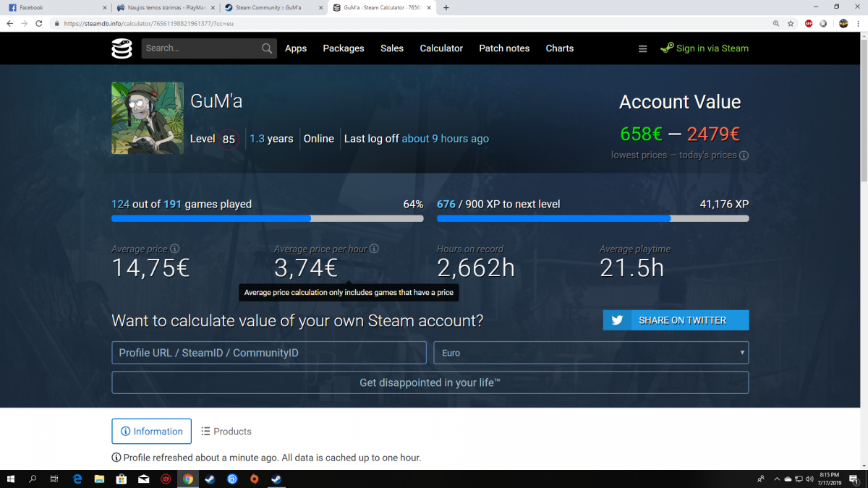The image size is (868, 488).
Task: Open a new browser tab
Action: tap(446, 8)
